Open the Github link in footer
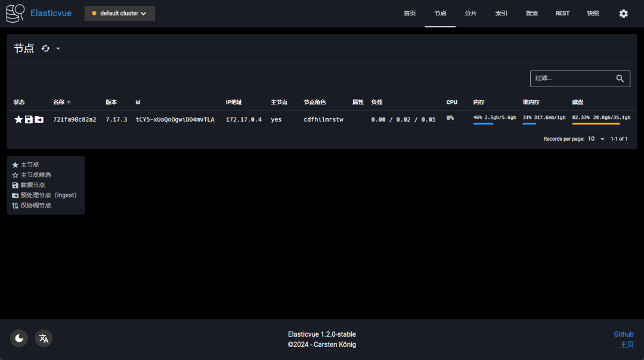 pyautogui.click(x=624, y=334)
